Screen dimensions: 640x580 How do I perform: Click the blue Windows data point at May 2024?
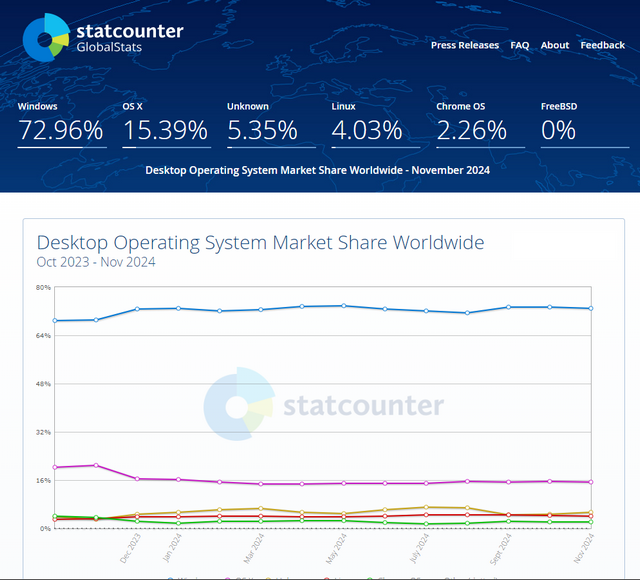point(344,306)
